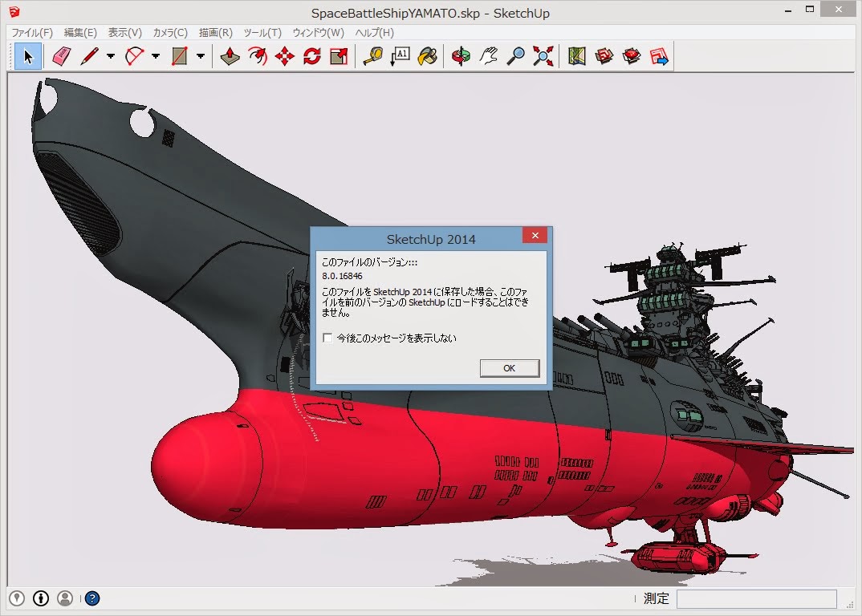Click the 測定 label in status bar

click(657, 598)
